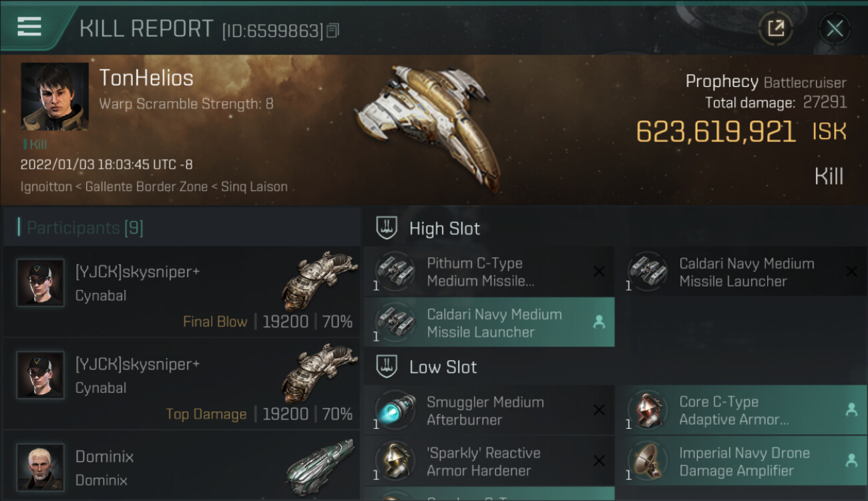
Task: Click Imperial Navy Drone Damage Amplifier icon
Action: pos(646,461)
